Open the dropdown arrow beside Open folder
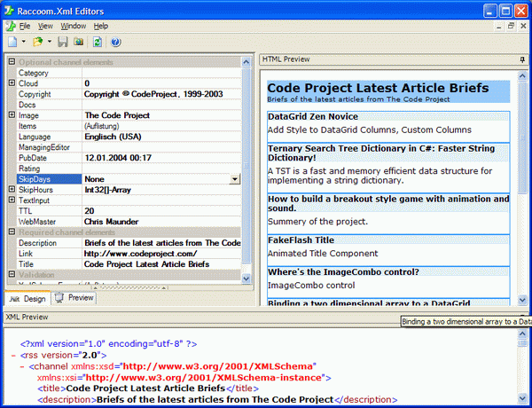The image size is (532, 408). click(49, 42)
